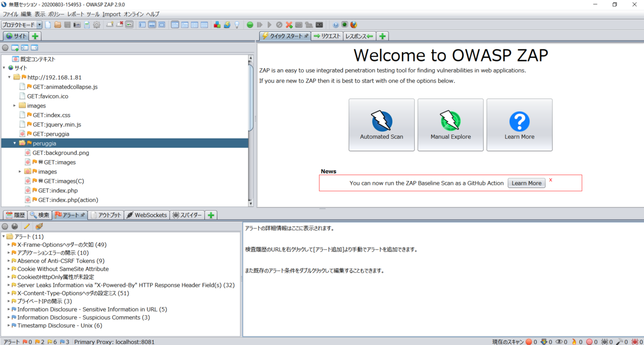Expand the Cookie Without SameSite Attribute alert
This screenshot has width=644, height=345.
pos(9,269)
